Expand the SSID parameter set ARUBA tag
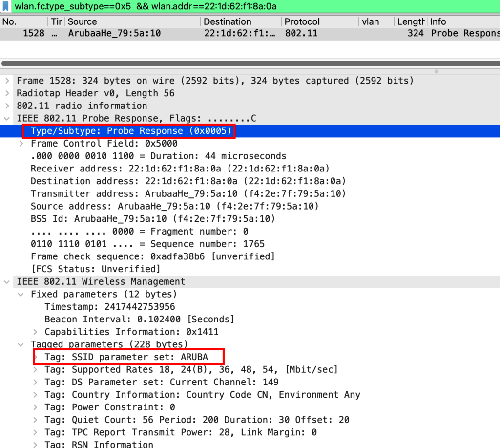 (x=36, y=357)
